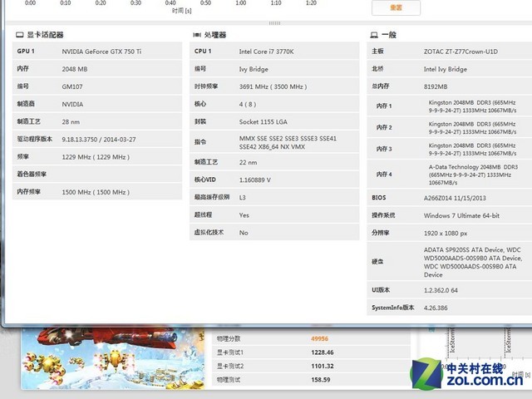Select the 内存 3 Kingston memory entry
Screen dimensions: 532x399
472,150
